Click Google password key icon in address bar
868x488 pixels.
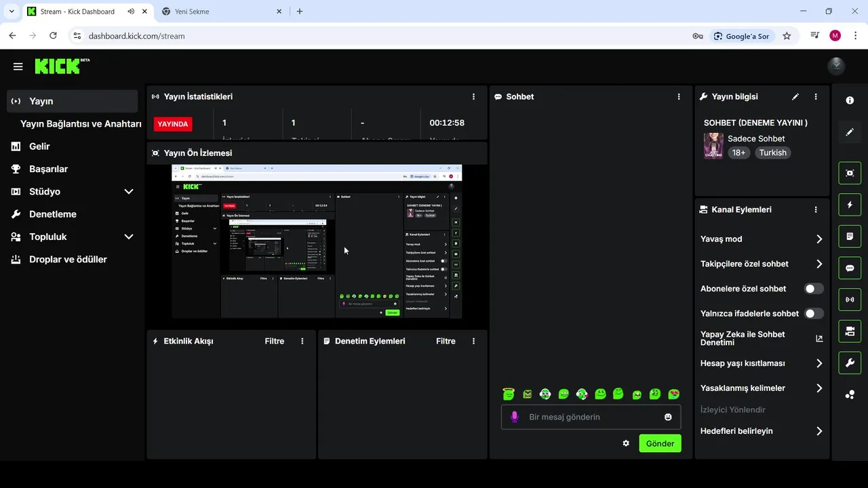[x=698, y=36]
